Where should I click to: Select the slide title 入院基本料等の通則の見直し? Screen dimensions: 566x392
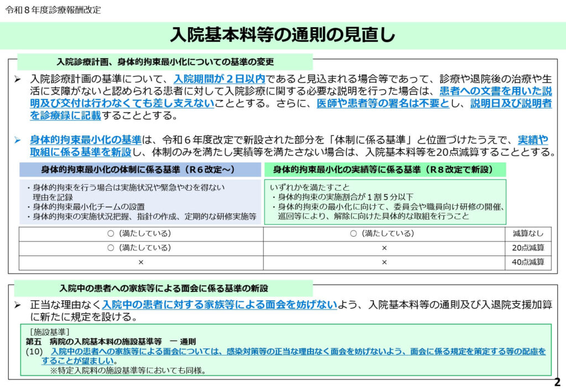pos(282,34)
